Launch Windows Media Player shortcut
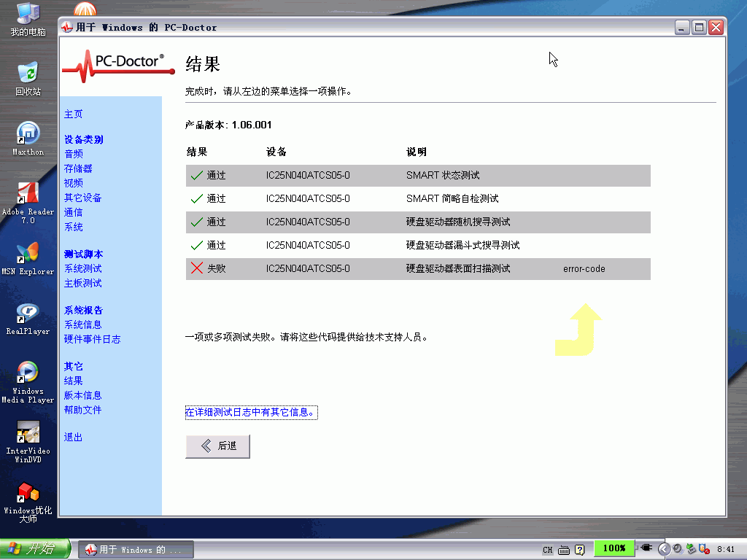Image resolution: width=747 pixels, height=560 pixels. [x=28, y=382]
